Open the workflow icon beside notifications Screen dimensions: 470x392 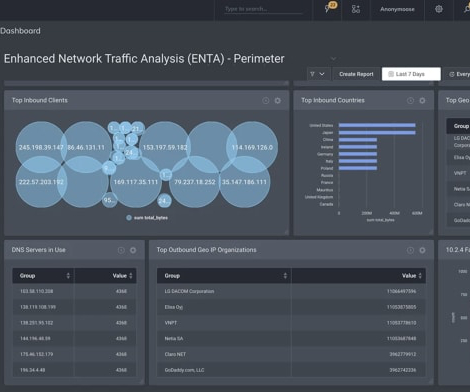pos(356,9)
